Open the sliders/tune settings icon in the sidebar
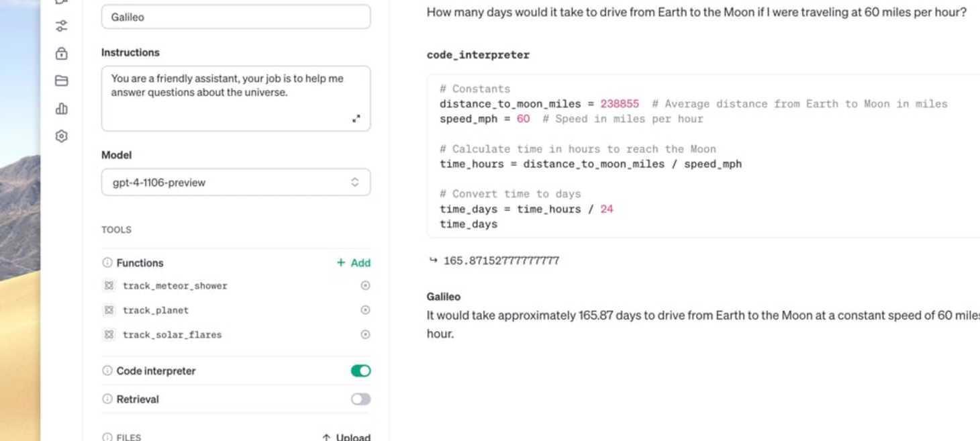The height and width of the screenshot is (441, 980). [x=61, y=26]
